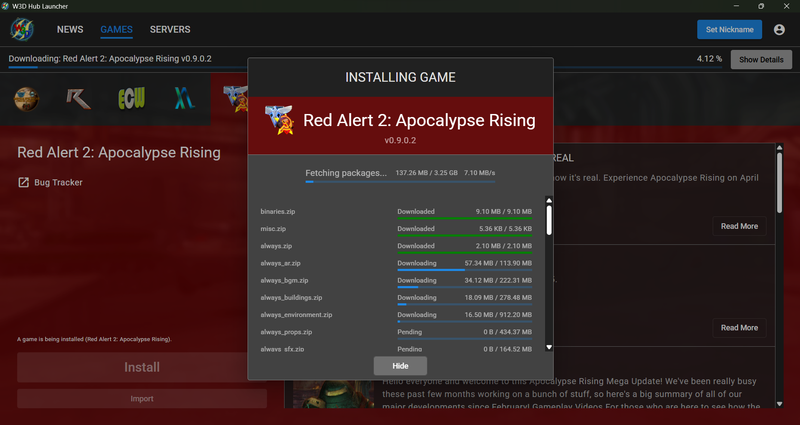Image resolution: width=800 pixels, height=425 pixels.
Task: Restore down the launcher window
Action: [761, 6]
